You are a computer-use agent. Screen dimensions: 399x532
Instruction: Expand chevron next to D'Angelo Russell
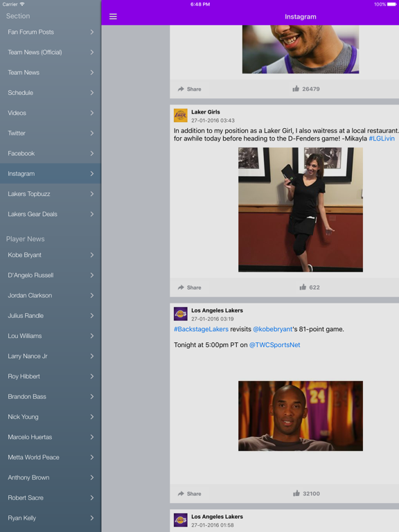coord(92,275)
